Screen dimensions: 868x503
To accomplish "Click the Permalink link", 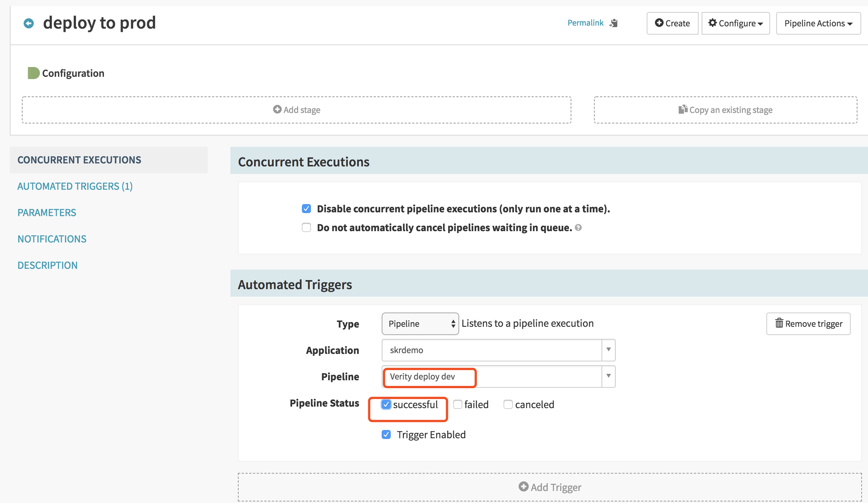I will [x=585, y=23].
